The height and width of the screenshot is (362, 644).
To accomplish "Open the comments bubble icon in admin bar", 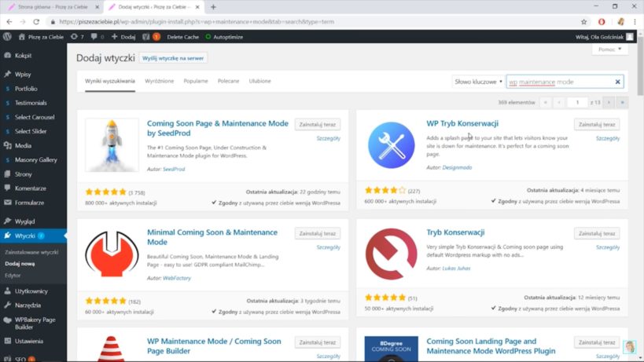I will [97, 36].
